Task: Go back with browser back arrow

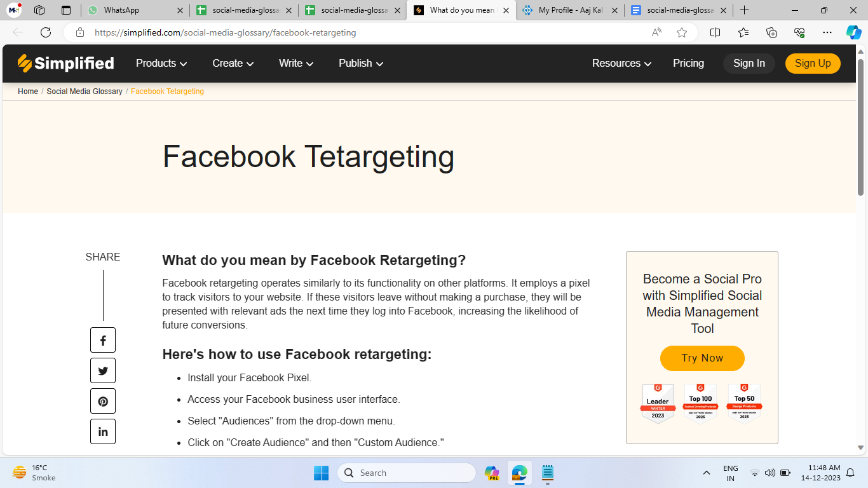Action: coord(18,32)
